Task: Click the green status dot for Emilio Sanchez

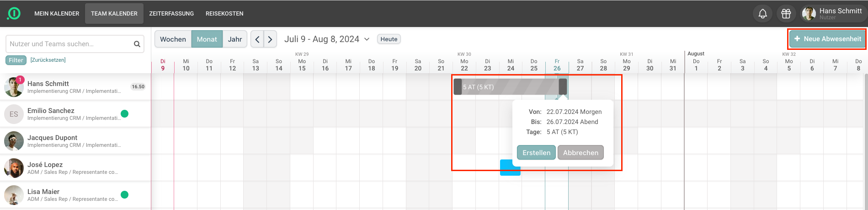Action: click(x=124, y=114)
